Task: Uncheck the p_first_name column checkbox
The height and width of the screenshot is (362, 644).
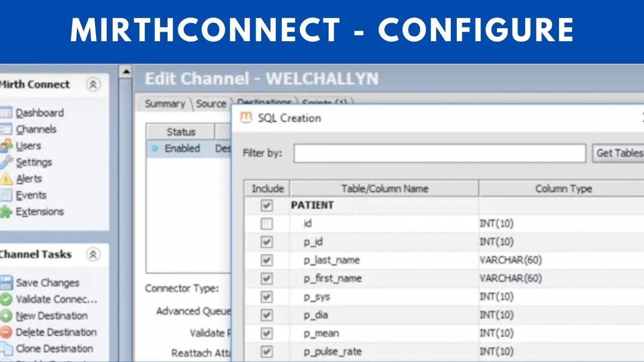Action: coord(267,278)
